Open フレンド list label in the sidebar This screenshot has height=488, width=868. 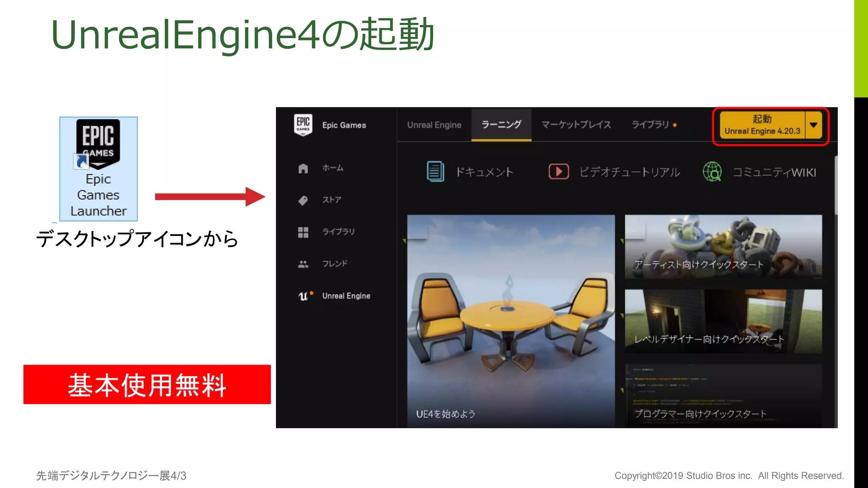click(334, 263)
